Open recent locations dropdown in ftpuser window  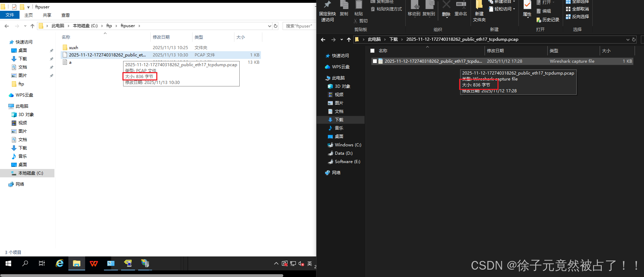25,26
